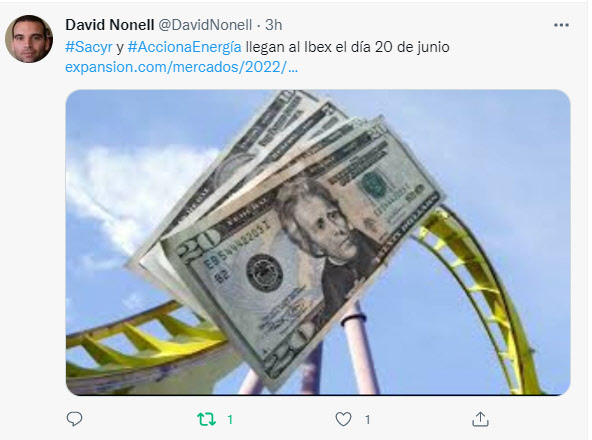Open the tweet's more options menu
Viewport: 592px width, 440px height.
561,25
